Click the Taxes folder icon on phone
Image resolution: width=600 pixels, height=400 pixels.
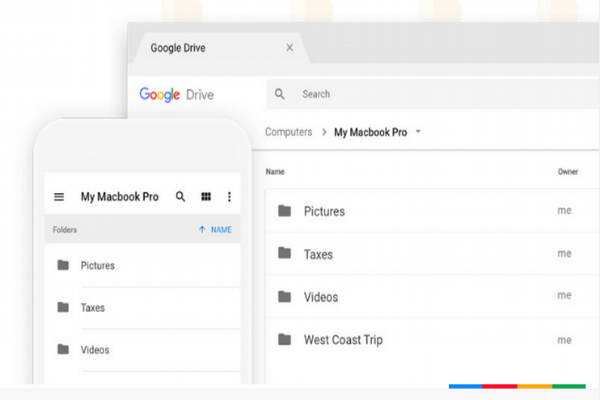coord(63,307)
